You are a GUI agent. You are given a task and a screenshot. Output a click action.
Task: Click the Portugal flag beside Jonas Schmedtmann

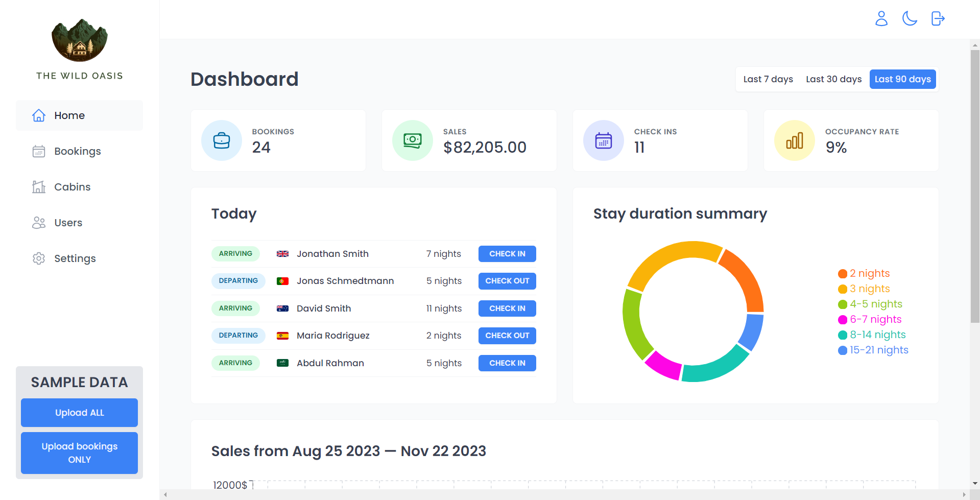[x=282, y=281]
